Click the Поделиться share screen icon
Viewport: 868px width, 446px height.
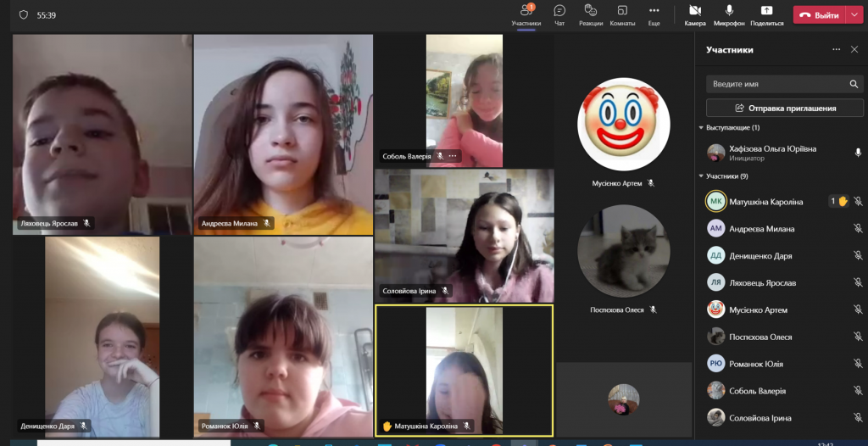(766, 11)
